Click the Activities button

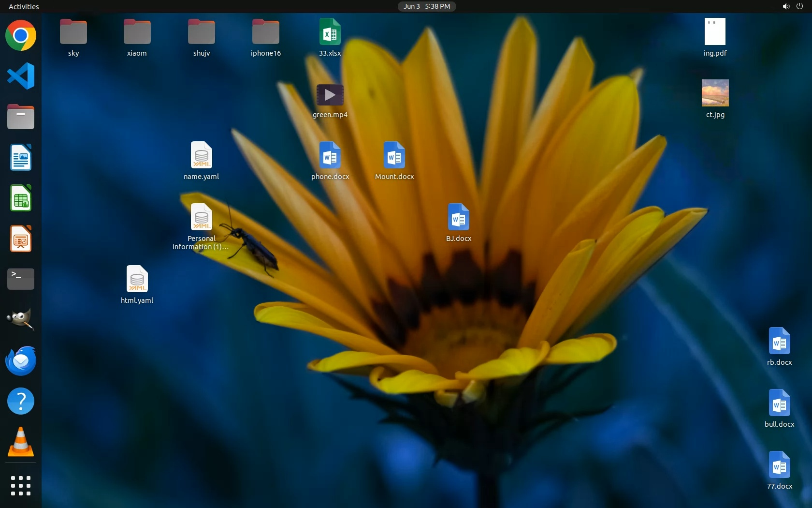24,6
